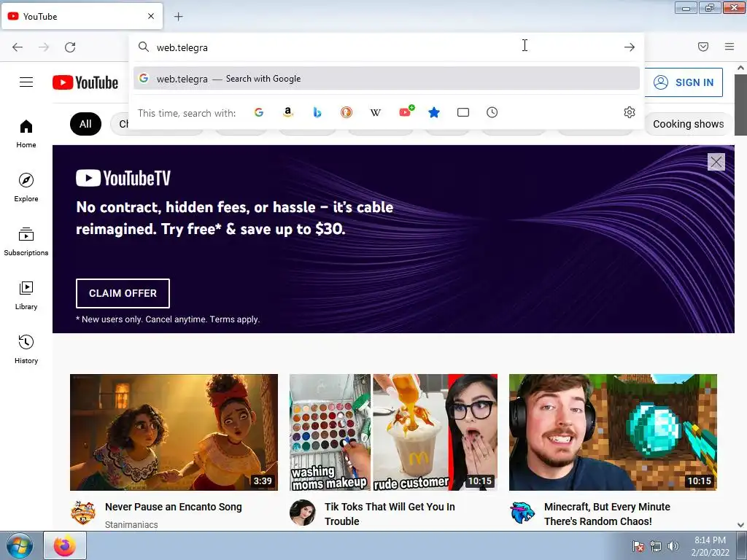Open the Encanto video thumbnail
The height and width of the screenshot is (560, 747).
(x=174, y=432)
